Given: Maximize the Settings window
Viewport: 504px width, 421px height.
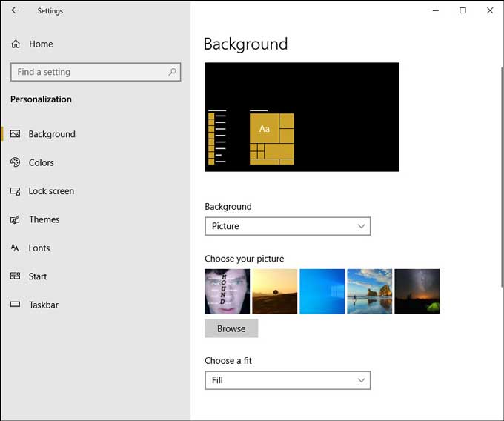Looking at the screenshot, I should tap(462, 10).
